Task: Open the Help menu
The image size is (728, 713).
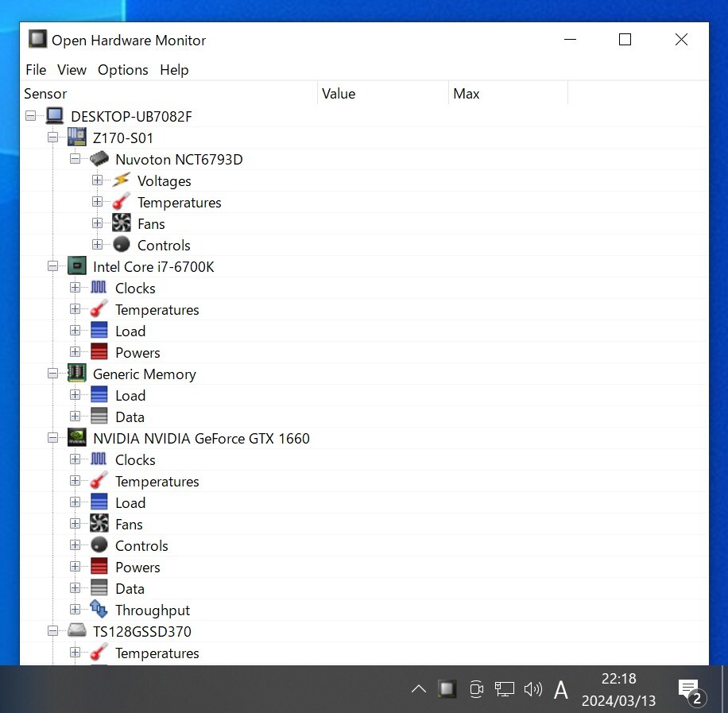Action: coord(174,70)
